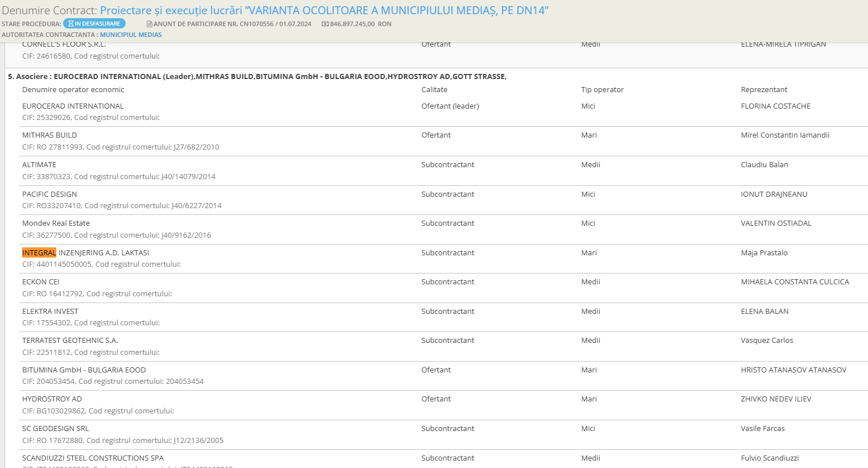This screenshot has width=868, height=468.
Task: Click the HYDROSTROY AD operator name
Action: coord(52,399)
